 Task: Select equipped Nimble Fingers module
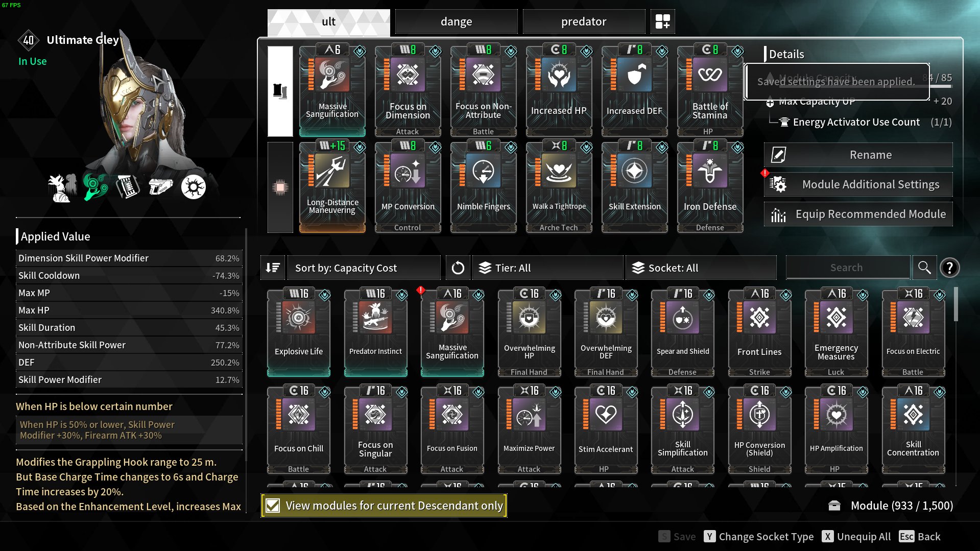[x=484, y=186]
